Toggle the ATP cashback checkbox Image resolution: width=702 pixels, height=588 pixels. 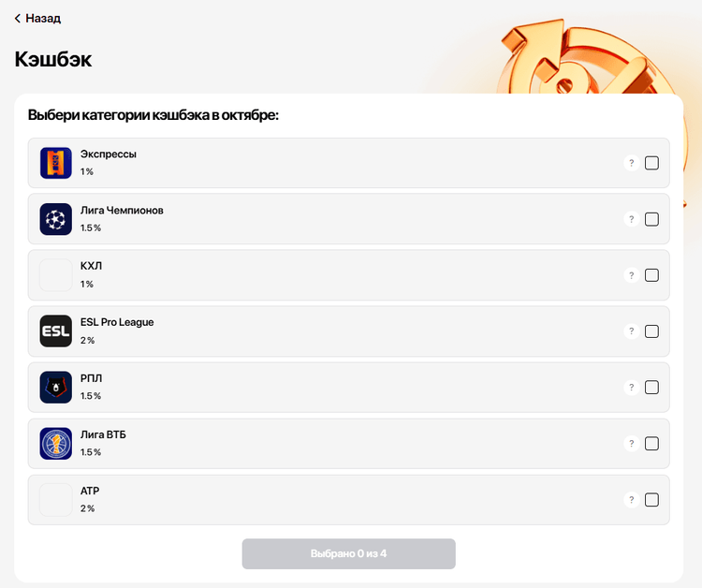[x=651, y=500]
